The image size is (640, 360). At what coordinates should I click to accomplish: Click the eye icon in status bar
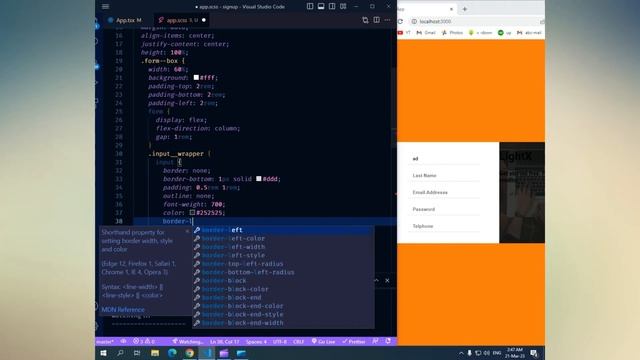tap(123, 341)
